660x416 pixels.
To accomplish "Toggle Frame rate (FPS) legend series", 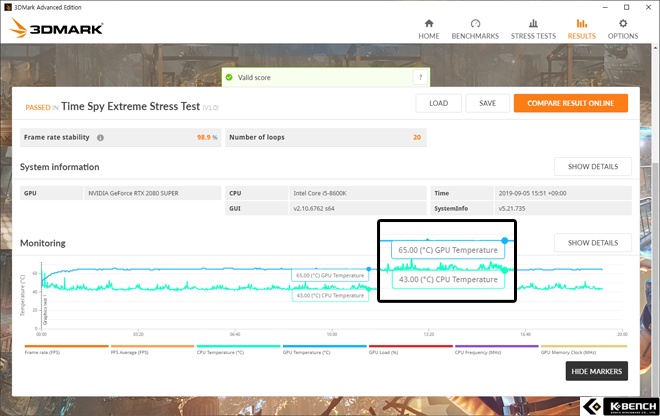I will tap(67, 350).
